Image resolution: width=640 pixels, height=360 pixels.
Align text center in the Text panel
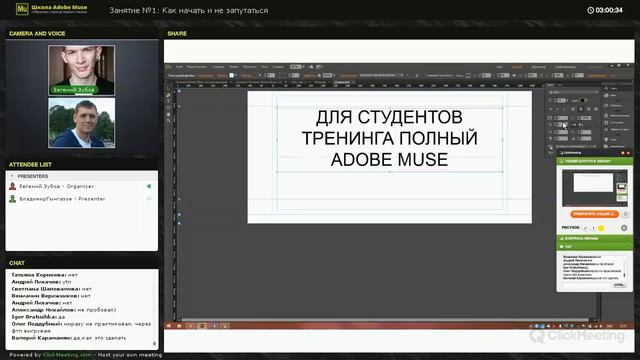(x=581, y=109)
